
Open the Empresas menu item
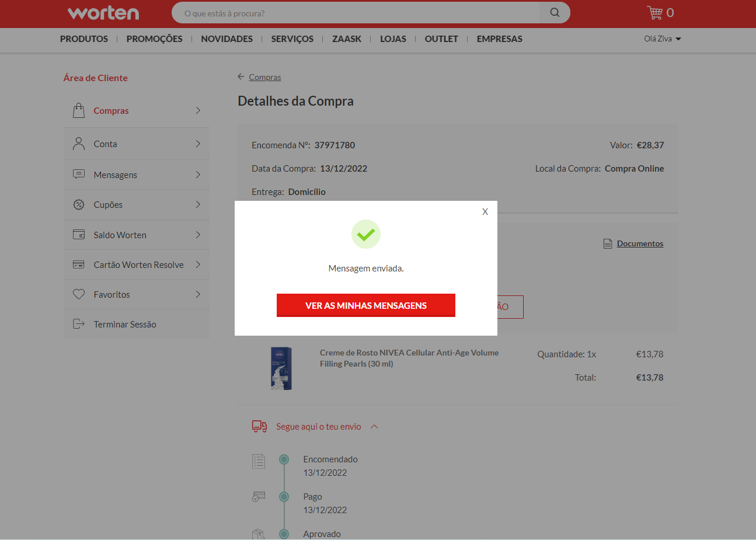(x=500, y=39)
